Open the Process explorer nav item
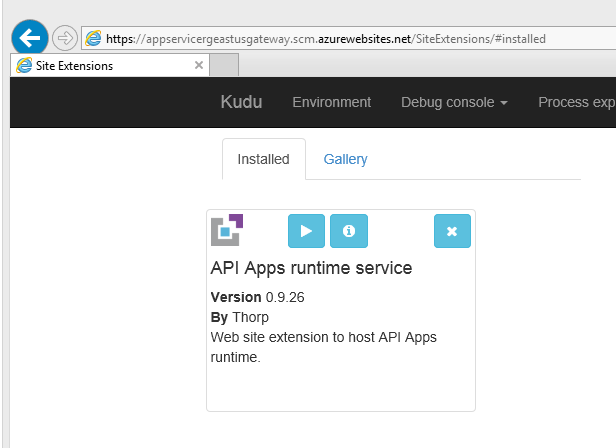The image size is (616, 448). point(576,102)
